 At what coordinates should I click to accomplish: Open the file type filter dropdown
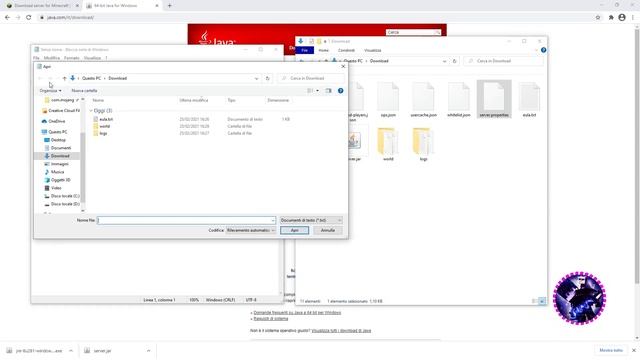tap(311, 220)
